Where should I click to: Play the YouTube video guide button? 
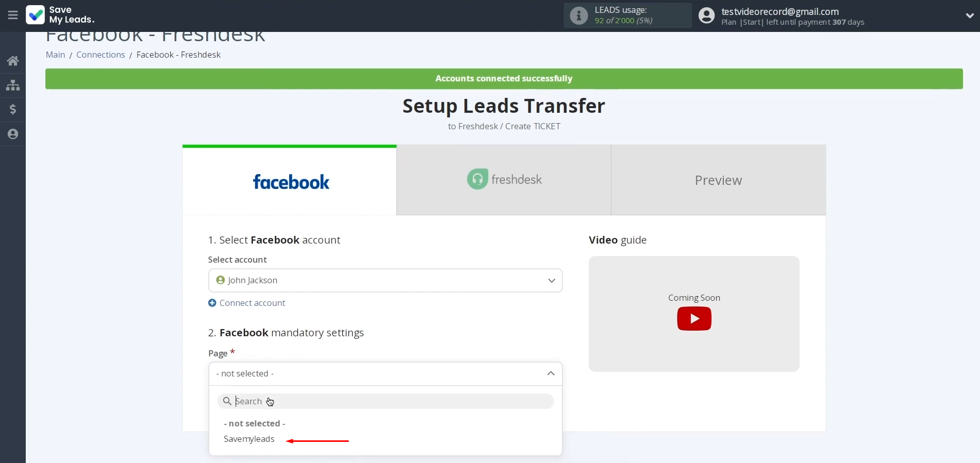tap(694, 319)
